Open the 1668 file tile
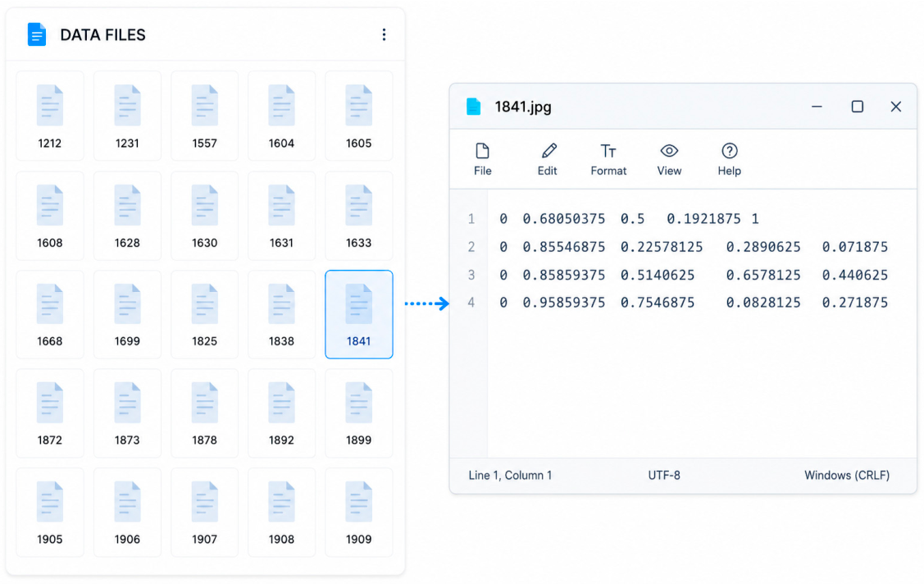 tap(49, 314)
